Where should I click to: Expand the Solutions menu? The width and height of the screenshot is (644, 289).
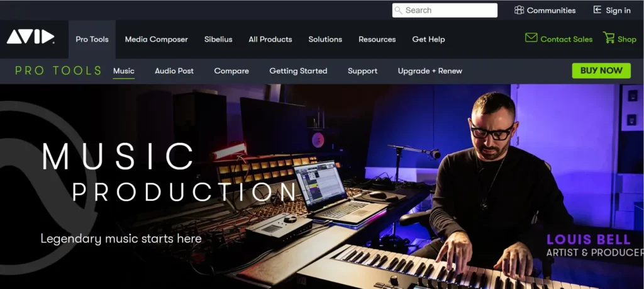(325, 40)
